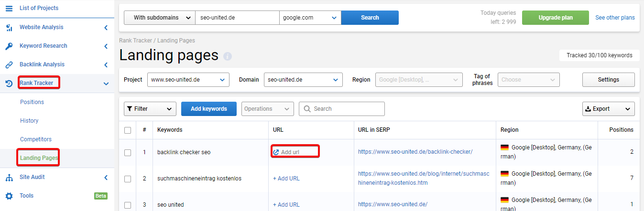Click the Rank Tracker history icon
Screen dimensions: 644x211
[x=9, y=83]
